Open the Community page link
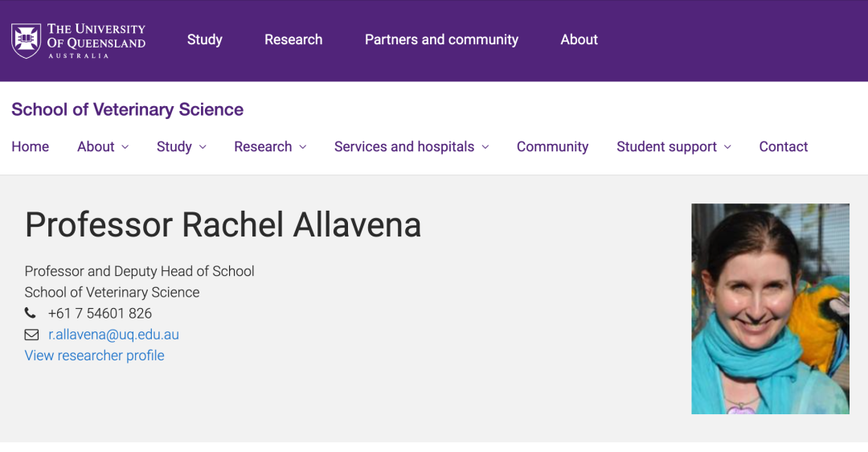The height and width of the screenshot is (452, 868). point(552,147)
